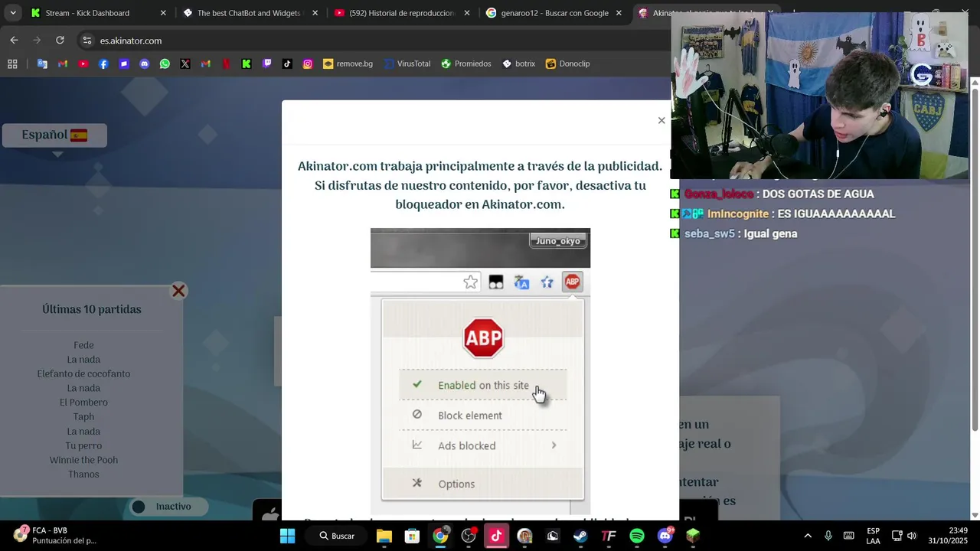Open the Facebook bookmark icon
Screen dimensions: 980x551
click(103, 64)
